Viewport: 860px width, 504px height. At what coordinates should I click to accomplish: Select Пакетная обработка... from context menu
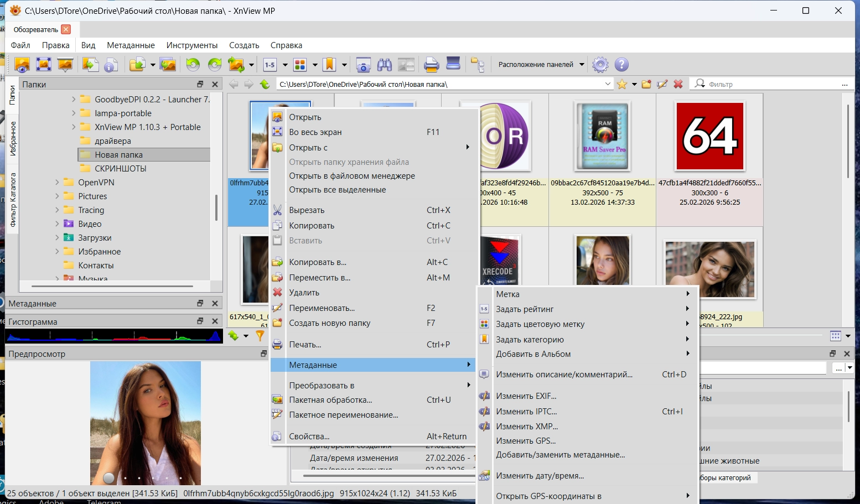(x=330, y=400)
